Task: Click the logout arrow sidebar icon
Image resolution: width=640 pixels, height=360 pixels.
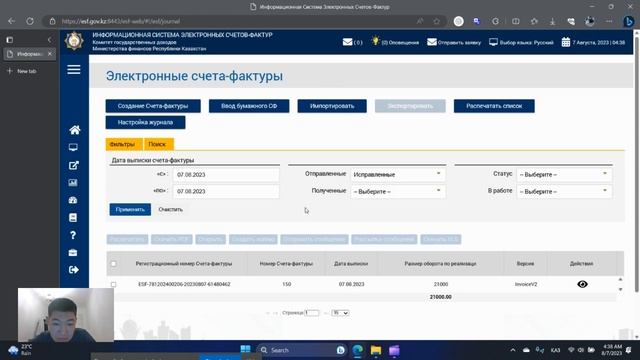Action: [74, 270]
